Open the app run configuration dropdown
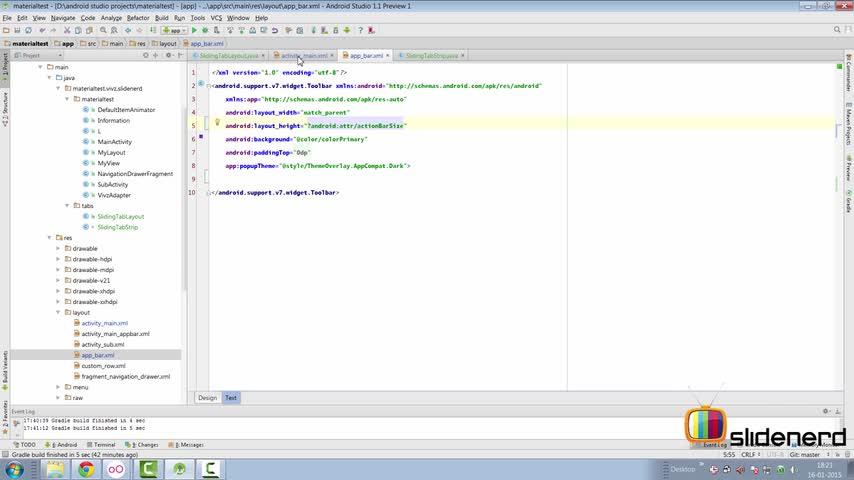The image size is (854, 480). point(174,31)
